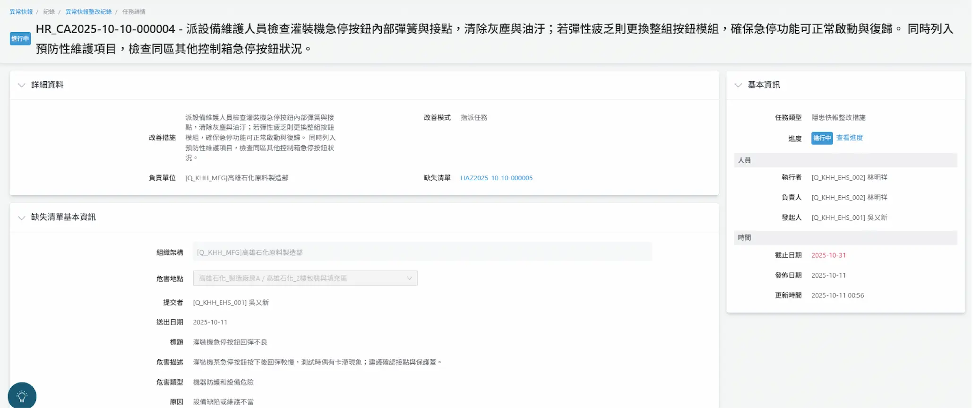
Task: Click the 查看進度 link
Action: click(x=849, y=138)
